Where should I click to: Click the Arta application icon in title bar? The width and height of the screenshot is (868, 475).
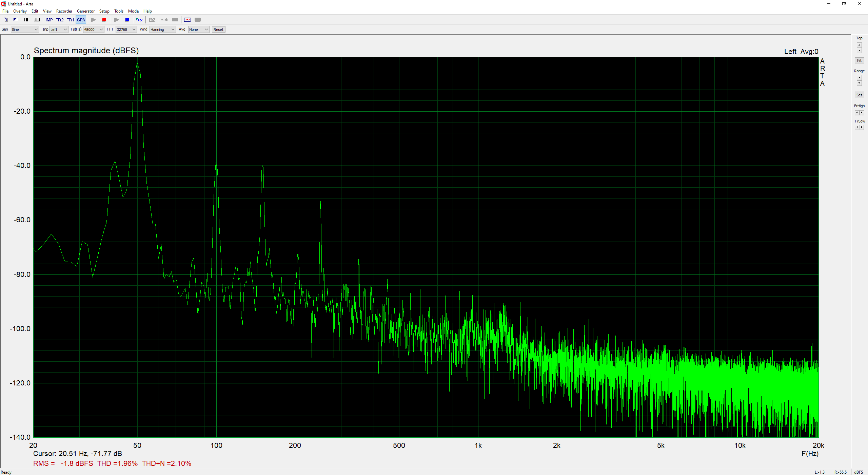(4, 4)
